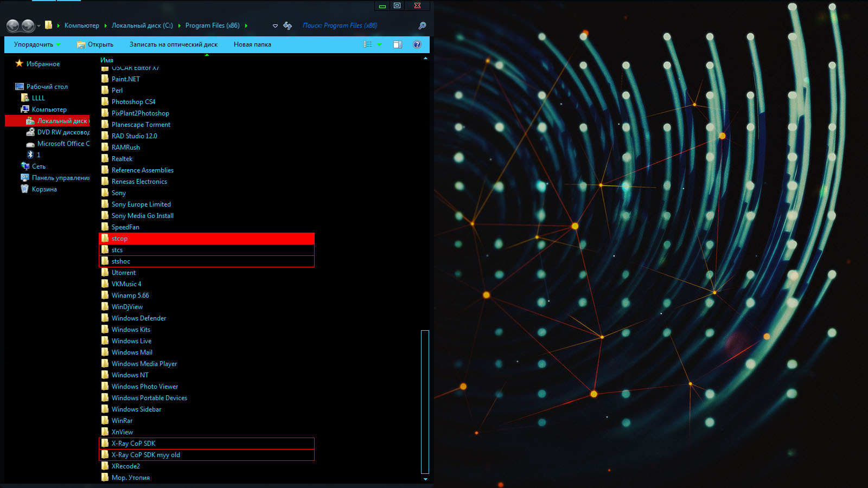
Task: Expand arrow after Компьютер breadcrumb
Action: [x=106, y=25]
